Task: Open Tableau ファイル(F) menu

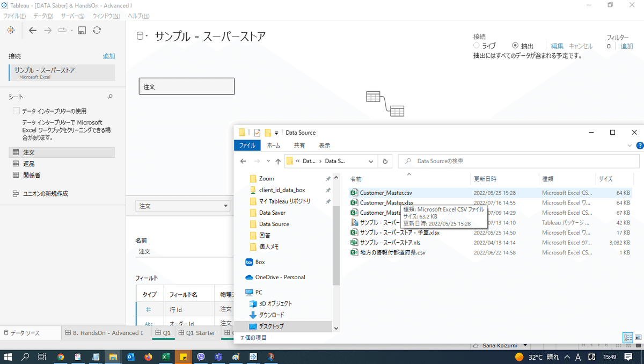Action: click(x=14, y=16)
